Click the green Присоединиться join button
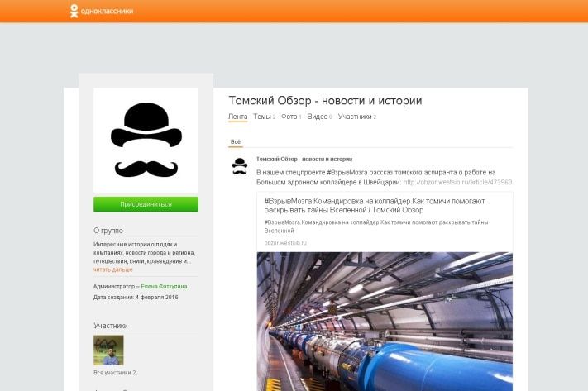Screen dimensions: 588x391 click(146, 204)
